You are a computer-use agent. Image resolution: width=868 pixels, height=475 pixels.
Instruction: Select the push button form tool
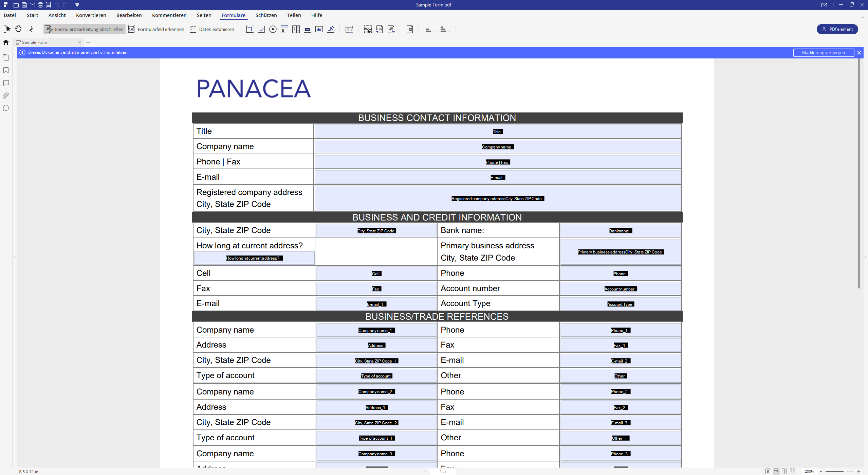[x=308, y=29]
